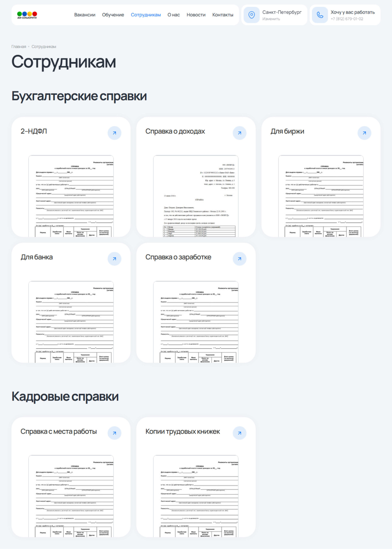
Task: Click the 2-НДФЛ card title
Action: coord(34,131)
